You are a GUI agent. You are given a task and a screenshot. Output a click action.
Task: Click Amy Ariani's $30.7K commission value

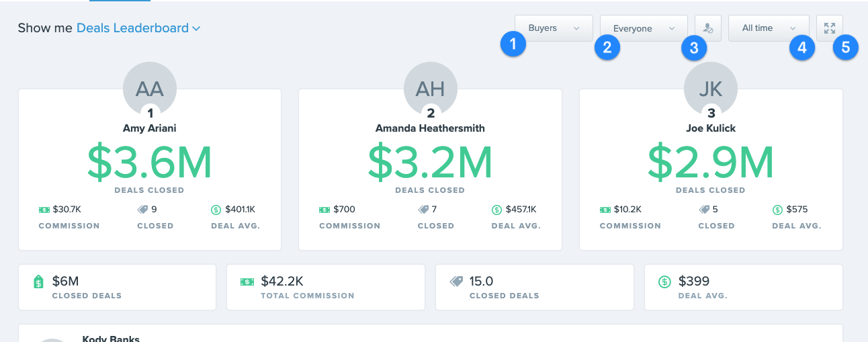68,210
